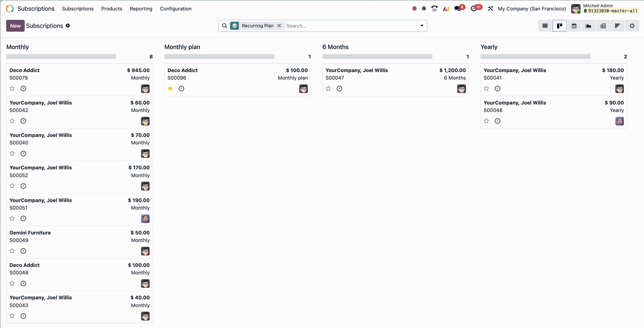Screen dimensions: 644x328
Task: Remove the Recurring Plan filter
Action: point(279,26)
